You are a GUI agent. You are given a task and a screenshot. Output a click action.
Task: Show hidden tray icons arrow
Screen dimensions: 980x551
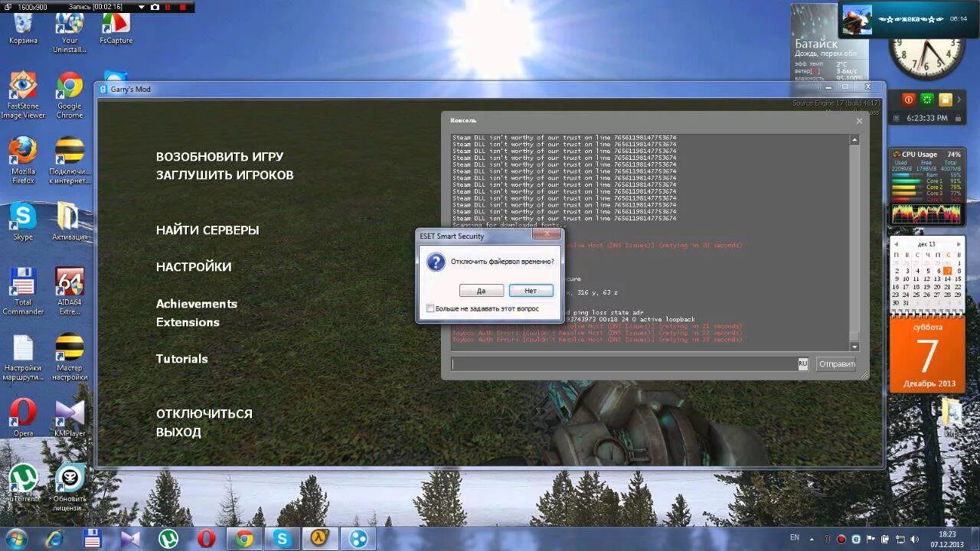tap(812, 539)
